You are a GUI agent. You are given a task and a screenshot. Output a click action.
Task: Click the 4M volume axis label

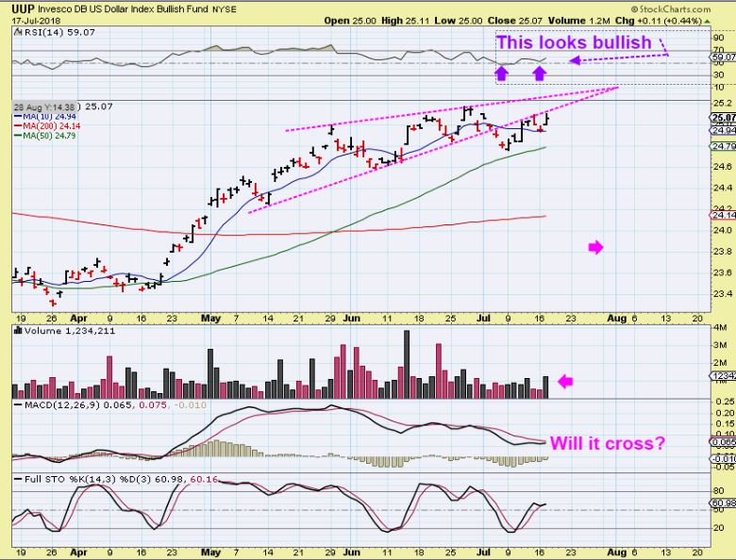pyautogui.click(x=721, y=327)
